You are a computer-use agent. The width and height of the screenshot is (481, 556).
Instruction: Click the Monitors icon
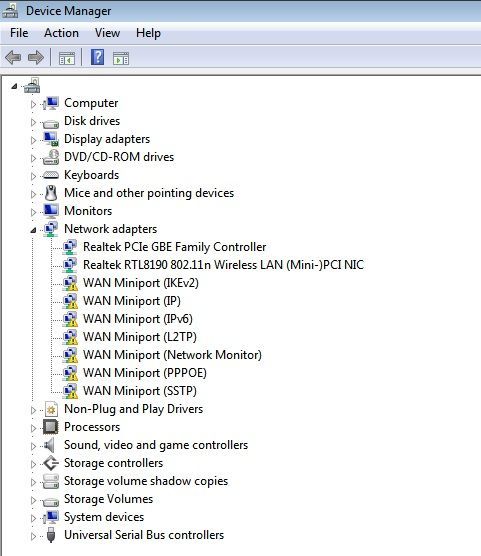point(51,211)
